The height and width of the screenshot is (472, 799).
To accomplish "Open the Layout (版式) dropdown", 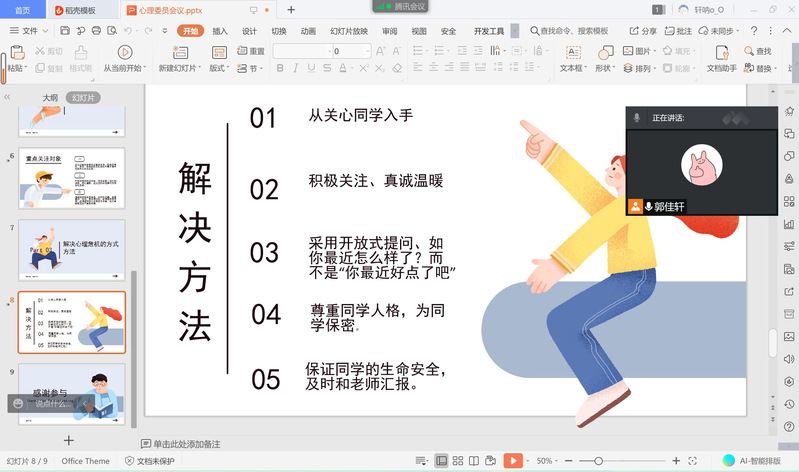I will 221,69.
